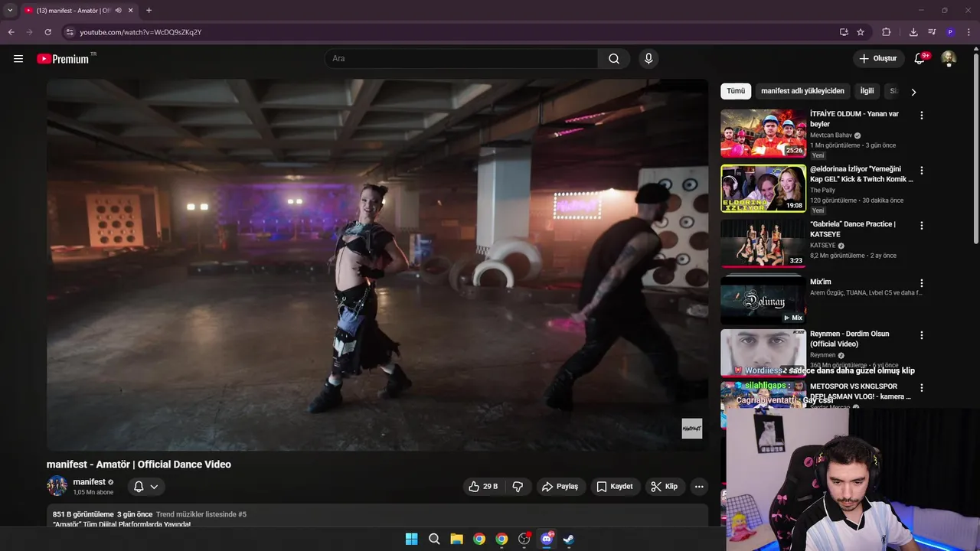
Task: Open Steam from taskbar
Action: pos(569,539)
